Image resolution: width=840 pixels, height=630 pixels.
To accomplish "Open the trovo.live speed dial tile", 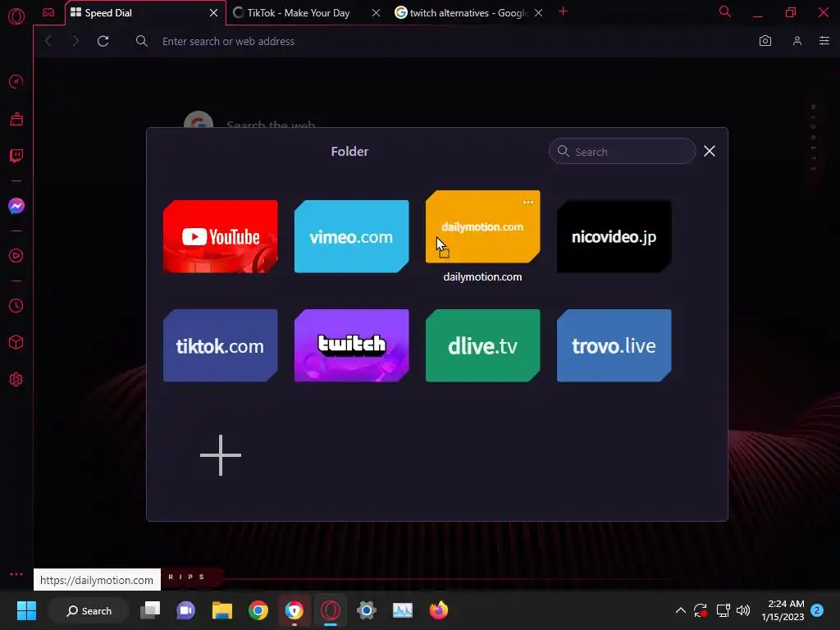I will coord(614,345).
